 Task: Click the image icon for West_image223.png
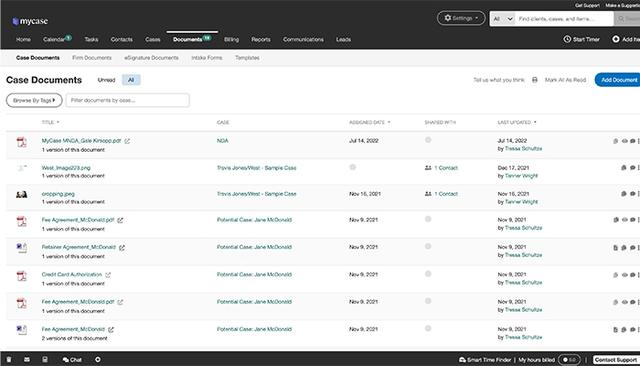(22, 168)
